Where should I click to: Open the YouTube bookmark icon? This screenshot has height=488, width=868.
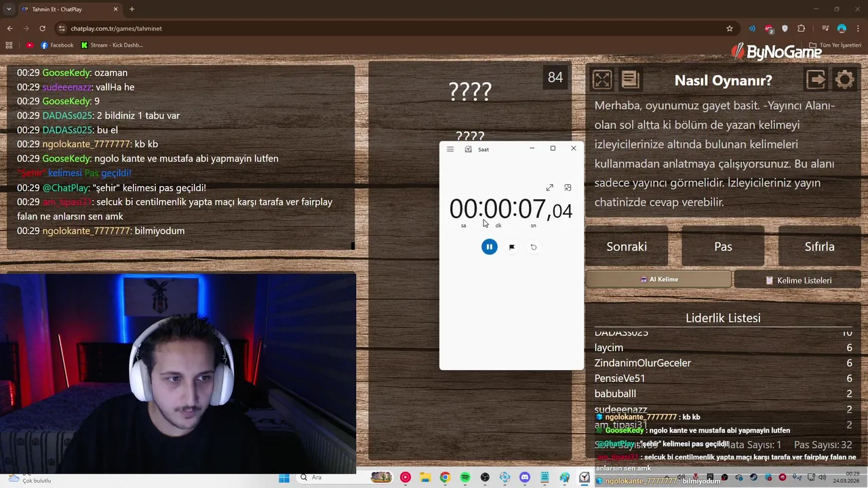click(x=30, y=45)
